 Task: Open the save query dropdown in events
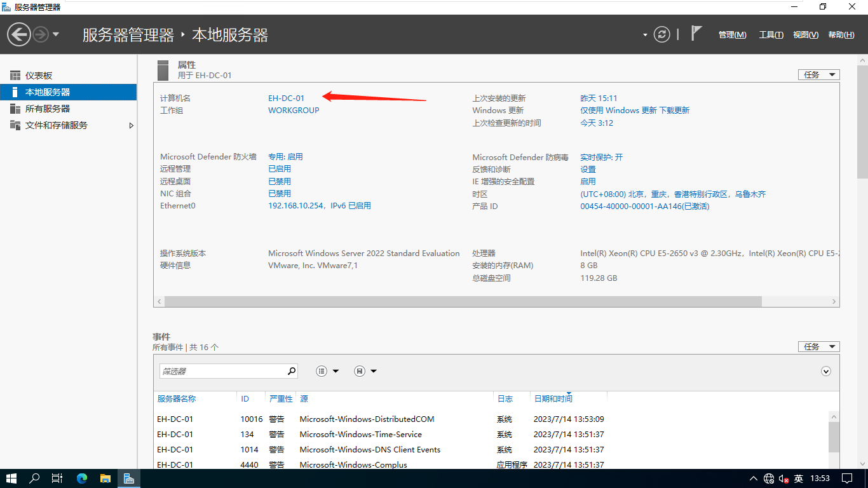pos(365,371)
